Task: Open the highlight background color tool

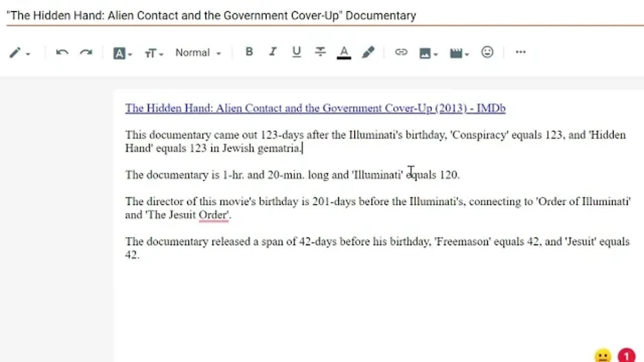Action: click(368, 52)
